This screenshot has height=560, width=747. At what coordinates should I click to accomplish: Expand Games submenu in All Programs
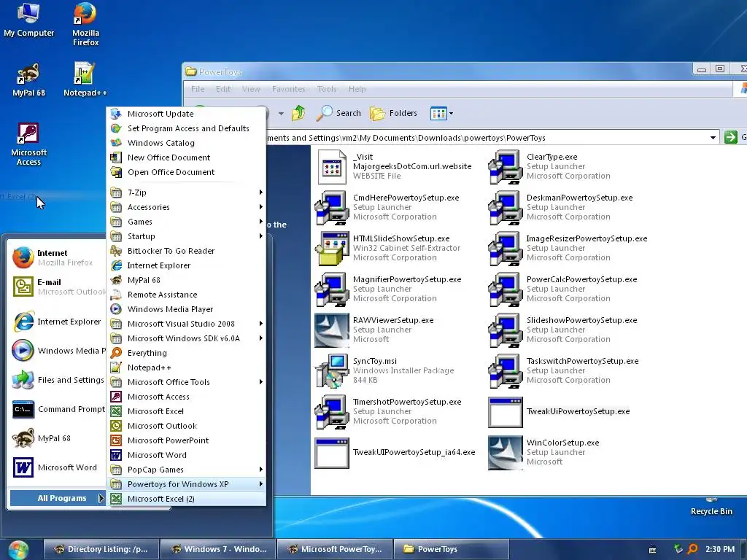click(x=186, y=222)
